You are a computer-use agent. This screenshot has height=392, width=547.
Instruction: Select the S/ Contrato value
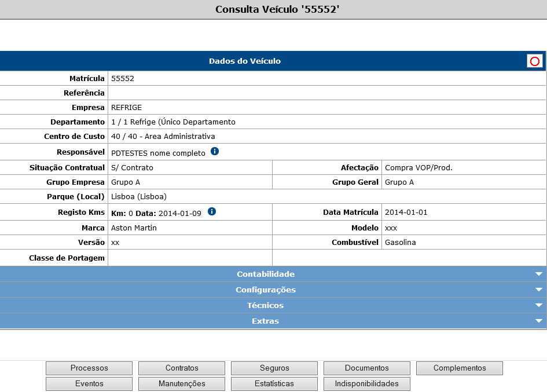pos(132,167)
